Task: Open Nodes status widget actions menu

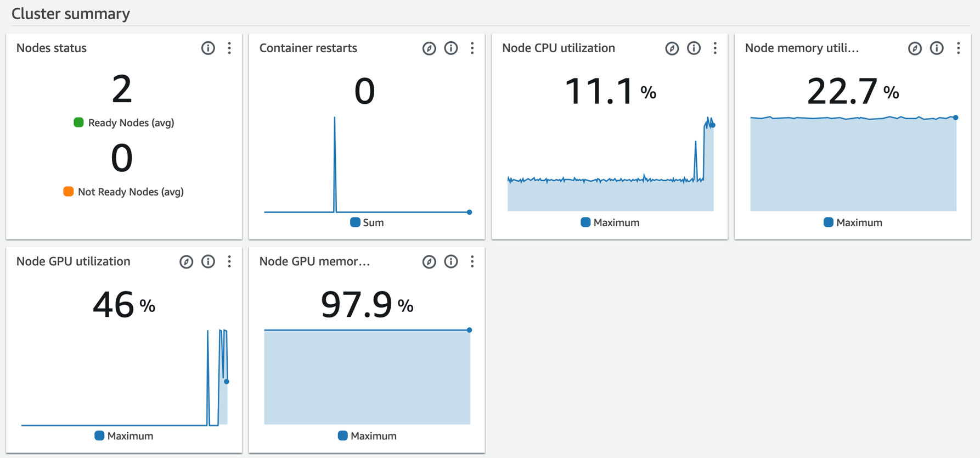Action: pyautogui.click(x=229, y=48)
